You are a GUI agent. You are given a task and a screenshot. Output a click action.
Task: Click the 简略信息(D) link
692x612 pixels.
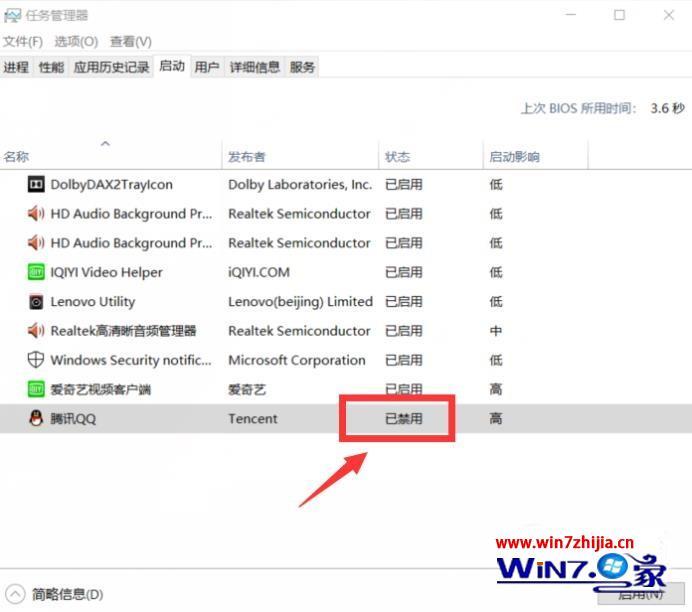pyautogui.click(x=68, y=594)
